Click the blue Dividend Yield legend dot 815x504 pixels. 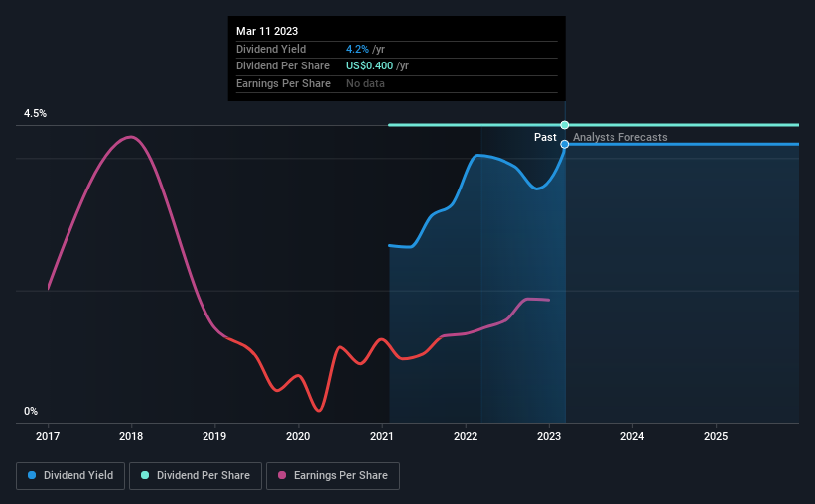(x=32, y=475)
